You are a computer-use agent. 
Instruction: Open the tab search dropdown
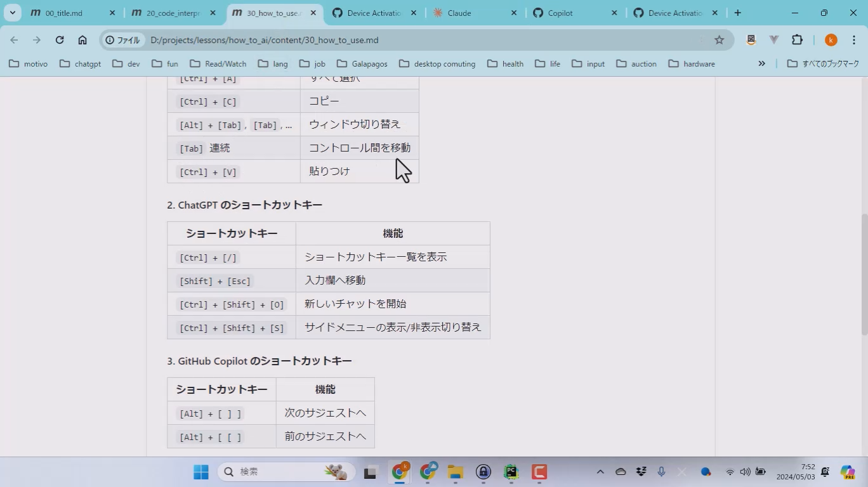[12, 13]
